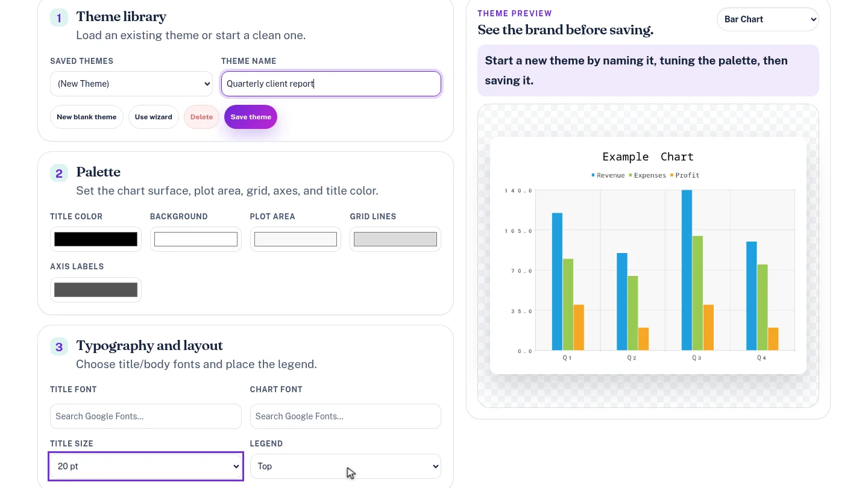
Task: Focus the Theme Name text field
Action: click(331, 84)
